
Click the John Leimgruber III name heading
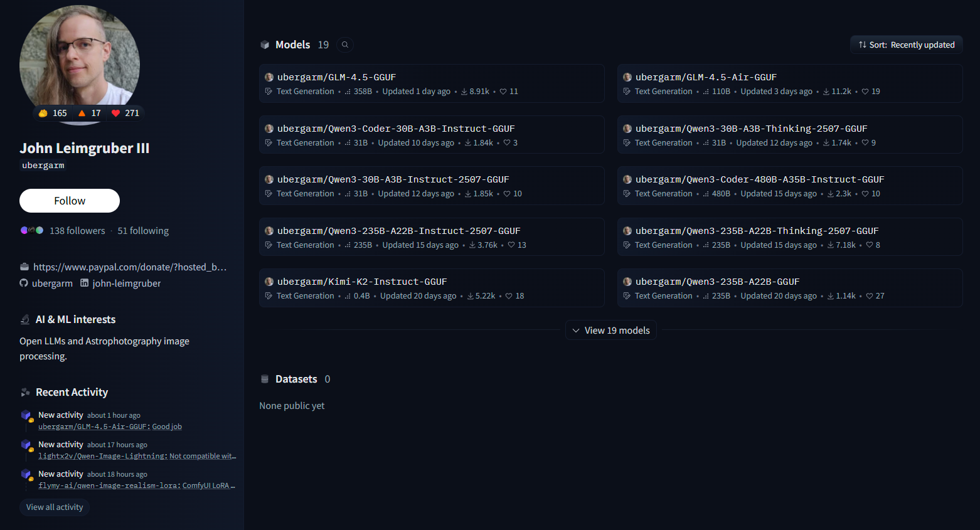pos(85,148)
